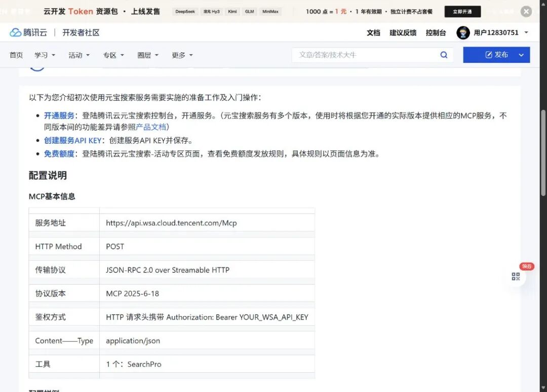Open 建议反馈 in the header
Viewport: 547px width, 392px height.
(403, 33)
